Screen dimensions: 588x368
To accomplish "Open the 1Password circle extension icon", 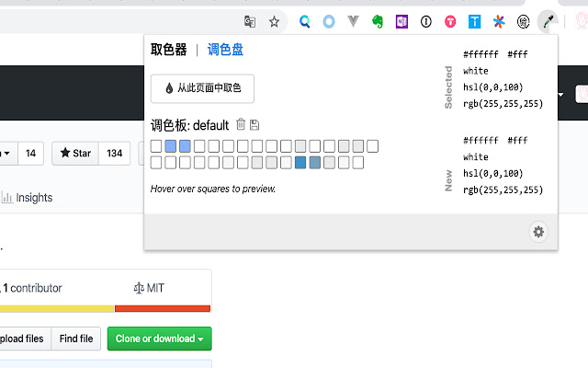I will (x=426, y=21).
